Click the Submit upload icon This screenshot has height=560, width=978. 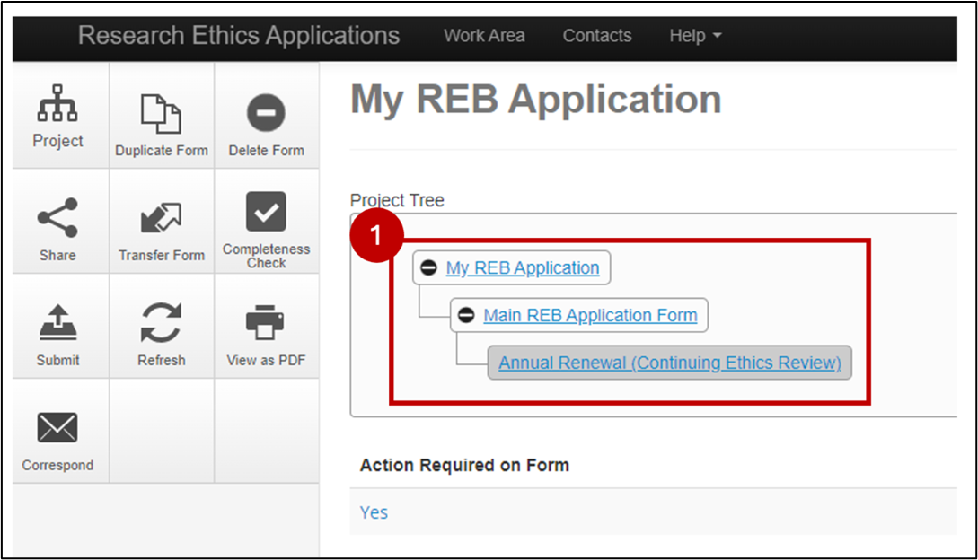coord(57,322)
